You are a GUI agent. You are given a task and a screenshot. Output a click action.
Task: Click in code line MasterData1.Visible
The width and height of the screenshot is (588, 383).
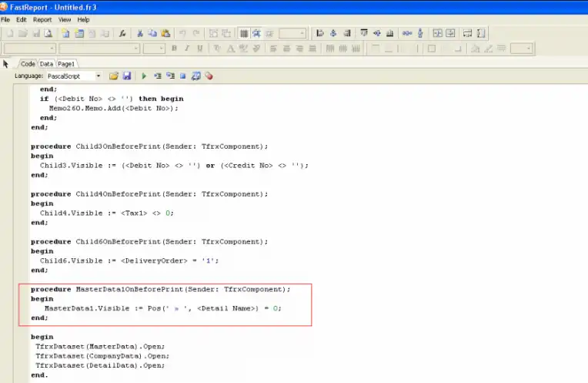(162, 307)
